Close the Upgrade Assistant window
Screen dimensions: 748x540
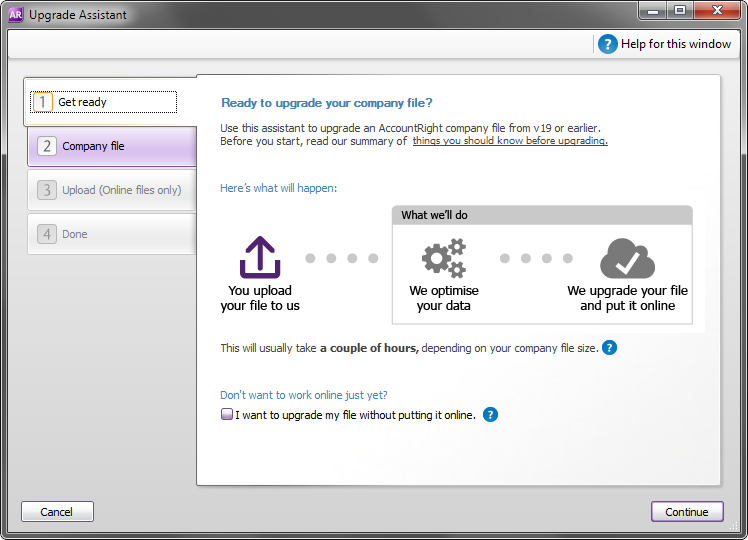click(716, 10)
